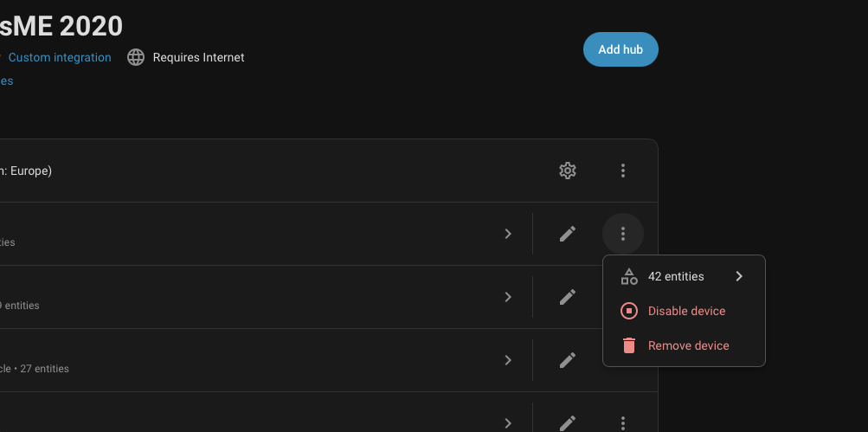
Task: Click the pencil icon in the bottommost row
Action: coord(568,422)
